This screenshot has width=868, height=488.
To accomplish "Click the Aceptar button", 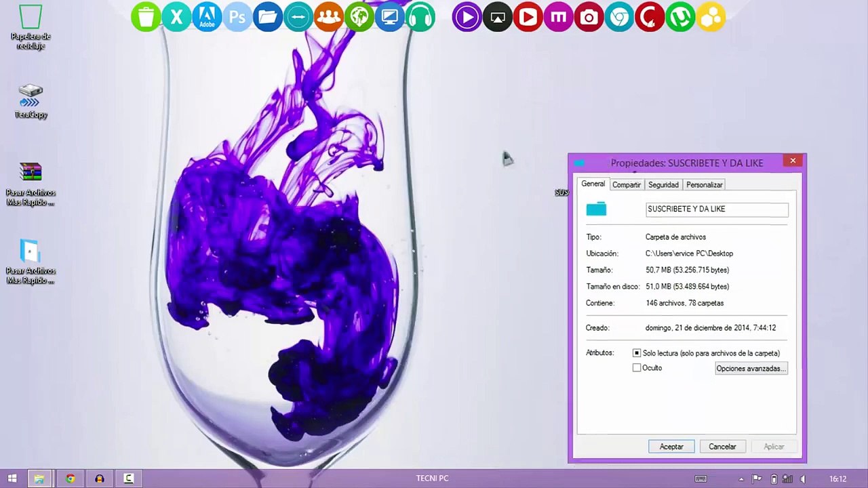I will [x=671, y=447].
